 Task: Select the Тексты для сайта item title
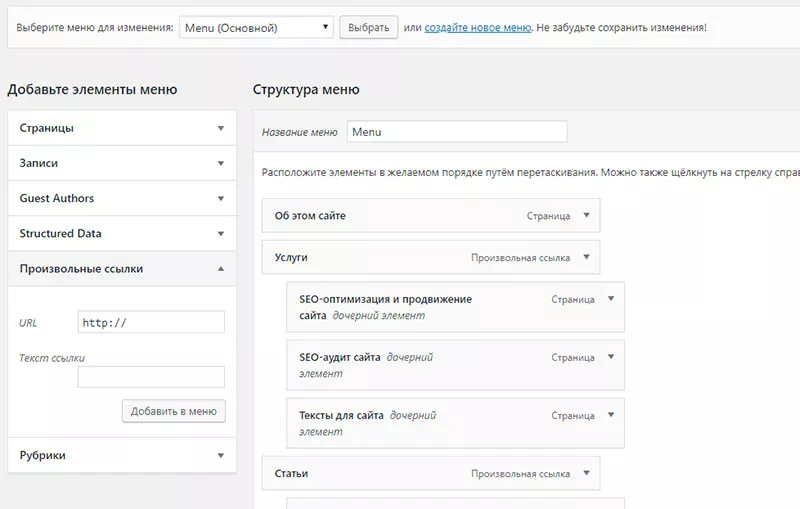(x=341, y=416)
